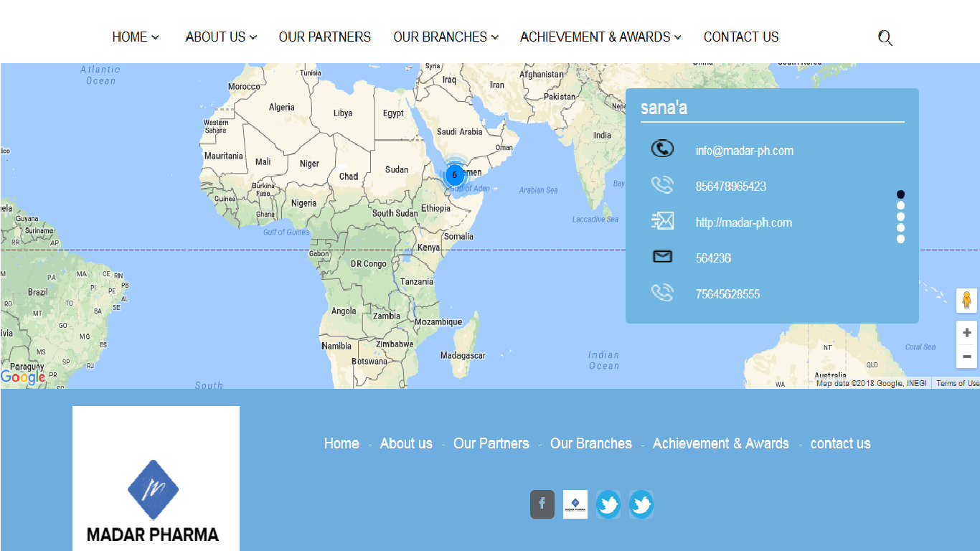Click the footer Achievement & Awards link

click(721, 443)
